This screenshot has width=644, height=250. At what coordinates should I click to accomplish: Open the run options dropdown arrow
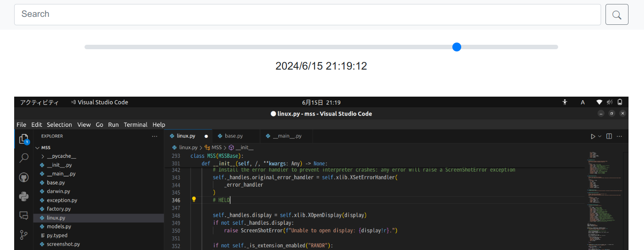point(600,137)
